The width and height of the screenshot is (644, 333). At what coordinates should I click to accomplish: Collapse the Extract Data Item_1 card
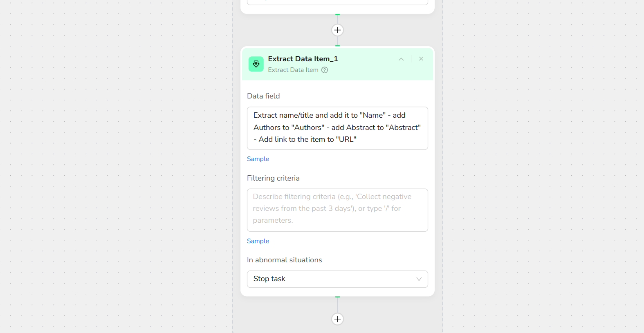pyautogui.click(x=401, y=59)
